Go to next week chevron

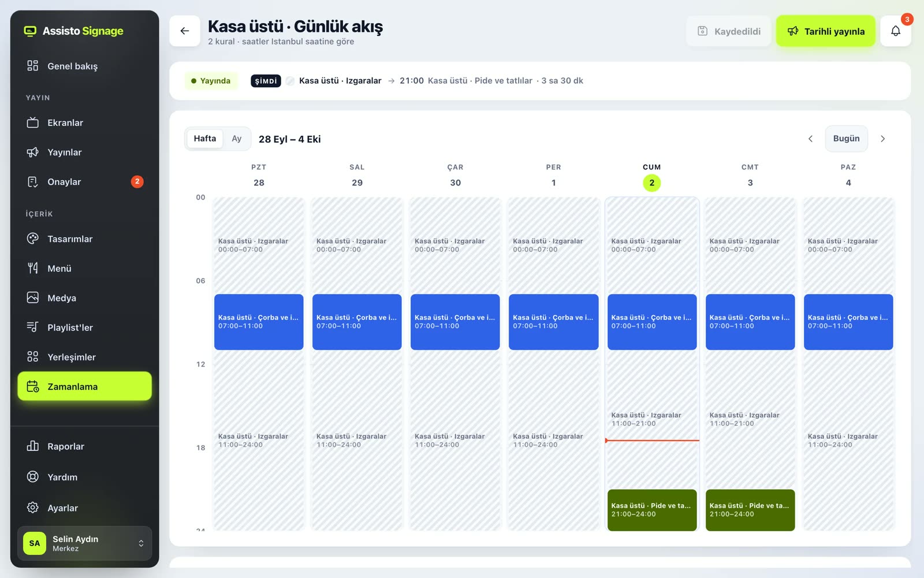882,139
